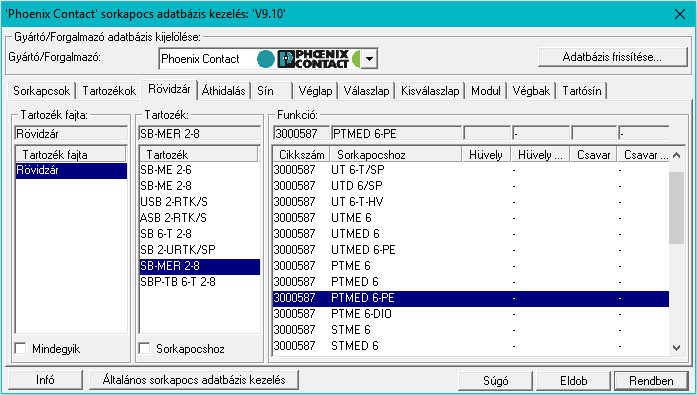This screenshot has height=395, width=697.
Task: Click the Funkció list scrollbar thumb
Action: point(677,207)
